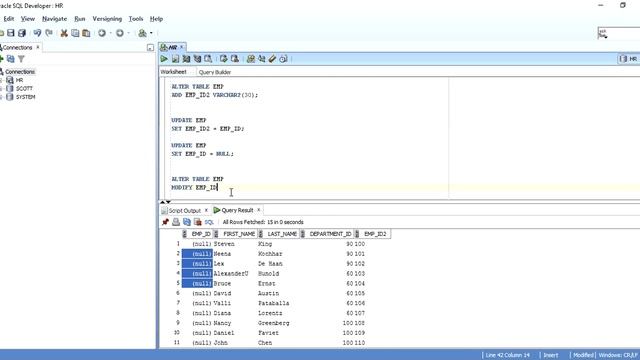This screenshot has height=360, width=640.
Task: Refresh the Connections panel
Action: (11, 59)
